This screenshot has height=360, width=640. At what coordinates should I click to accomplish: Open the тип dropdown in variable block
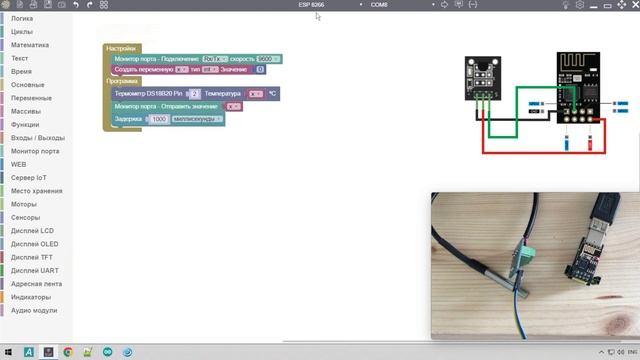click(210, 70)
